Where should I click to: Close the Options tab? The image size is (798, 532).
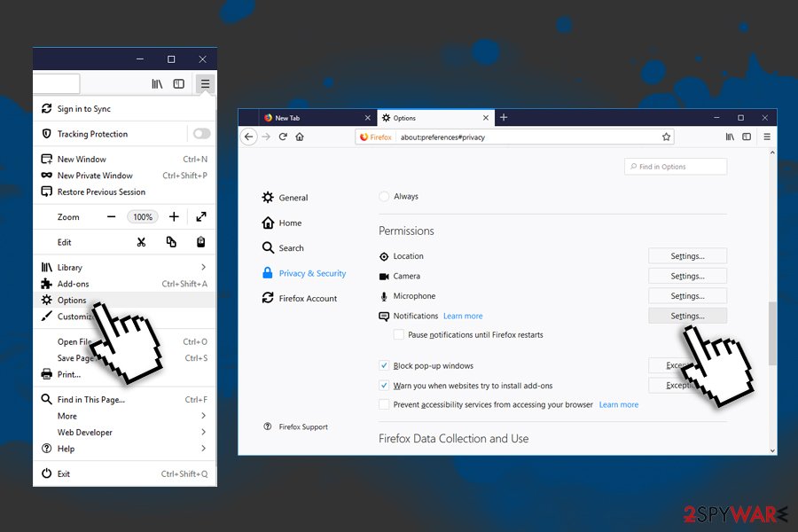pyautogui.click(x=486, y=118)
